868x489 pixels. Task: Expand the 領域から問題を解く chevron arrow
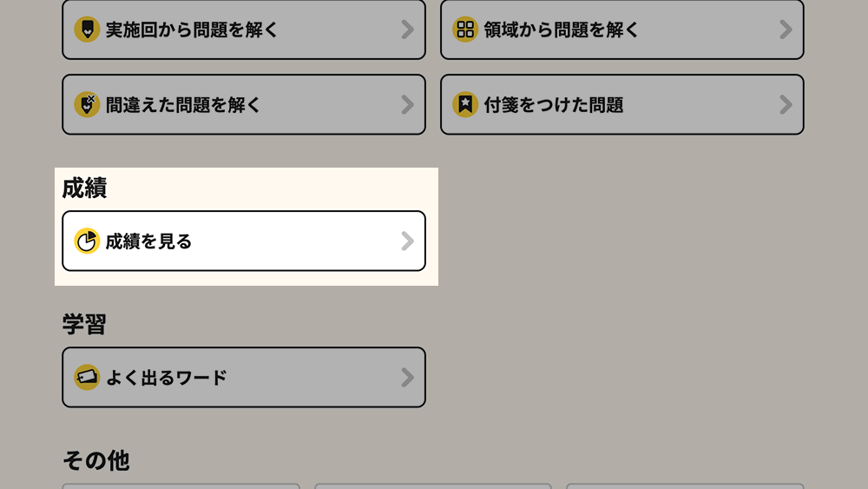point(786,30)
